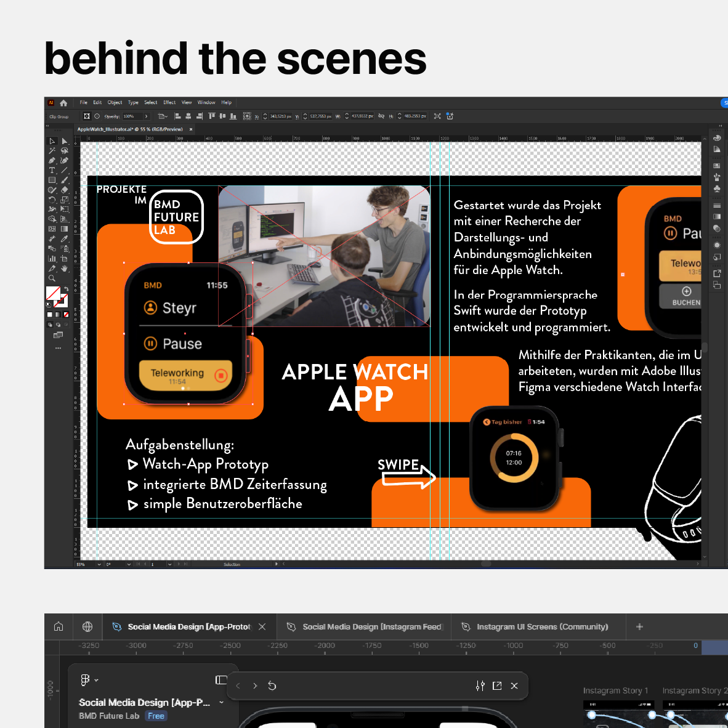Click the Fill color swatch
The width and height of the screenshot is (728, 728).
point(53,293)
